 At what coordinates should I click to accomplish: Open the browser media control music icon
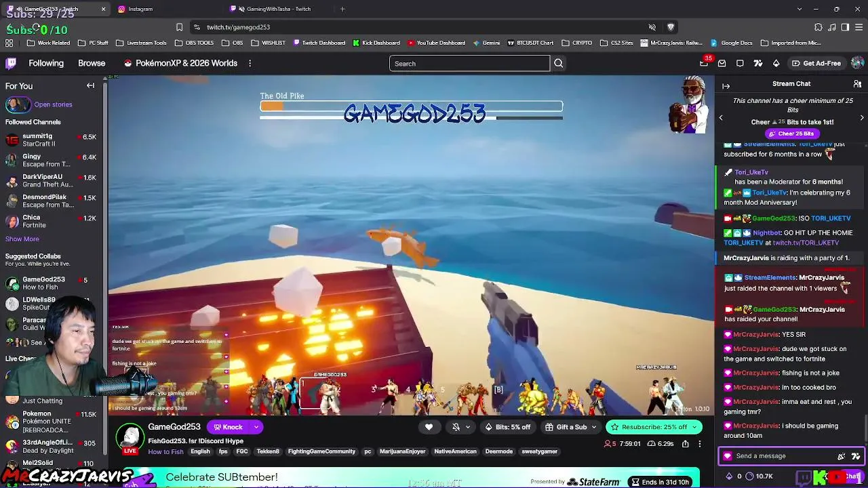click(832, 27)
